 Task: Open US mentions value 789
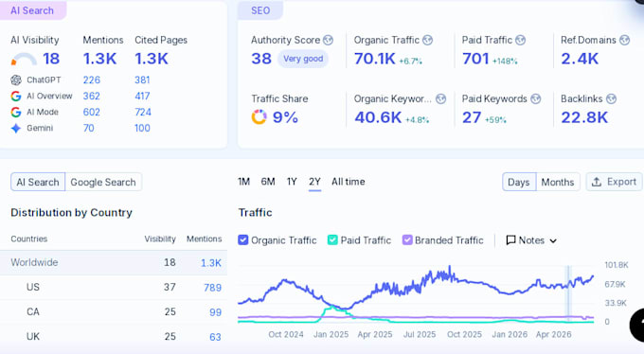click(213, 288)
